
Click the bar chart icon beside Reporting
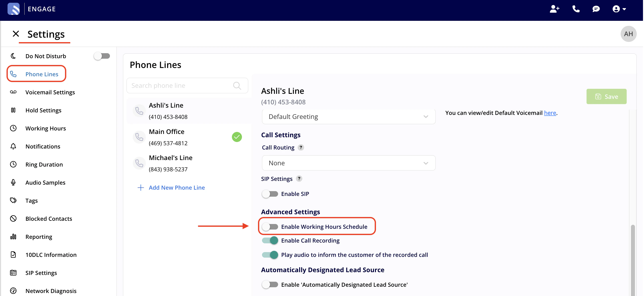click(13, 237)
